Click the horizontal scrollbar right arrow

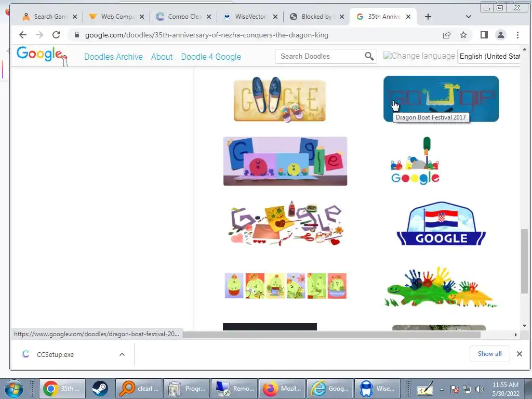516,335
